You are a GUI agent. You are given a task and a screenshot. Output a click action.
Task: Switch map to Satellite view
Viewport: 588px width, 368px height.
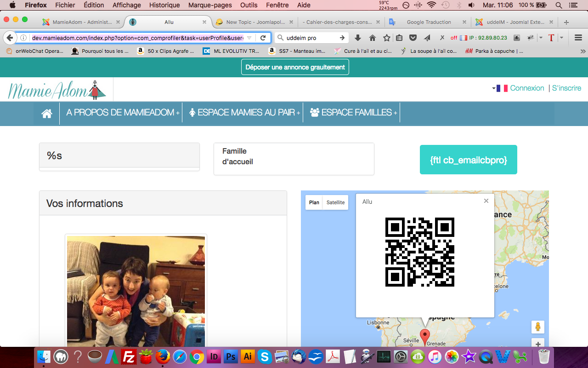click(335, 202)
